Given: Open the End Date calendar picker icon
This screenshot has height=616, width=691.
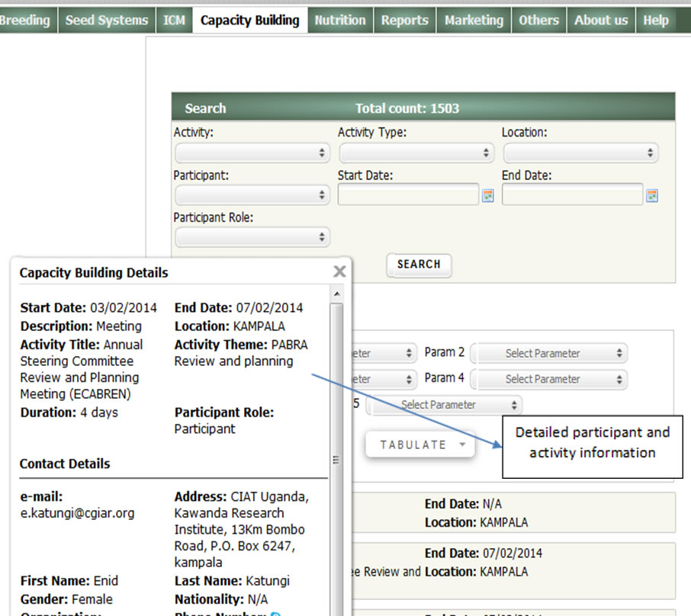Looking at the screenshot, I should click(x=651, y=196).
